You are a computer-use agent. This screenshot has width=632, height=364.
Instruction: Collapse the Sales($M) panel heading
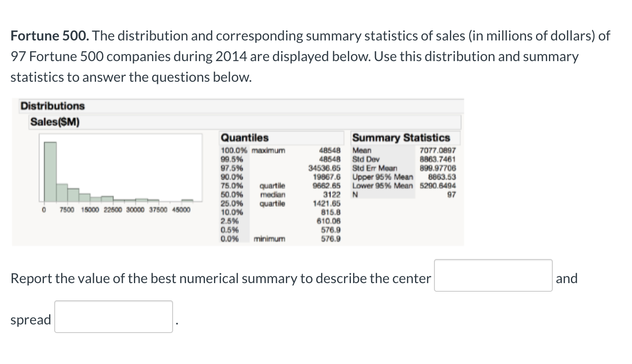pyautogui.click(x=55, y=122)
